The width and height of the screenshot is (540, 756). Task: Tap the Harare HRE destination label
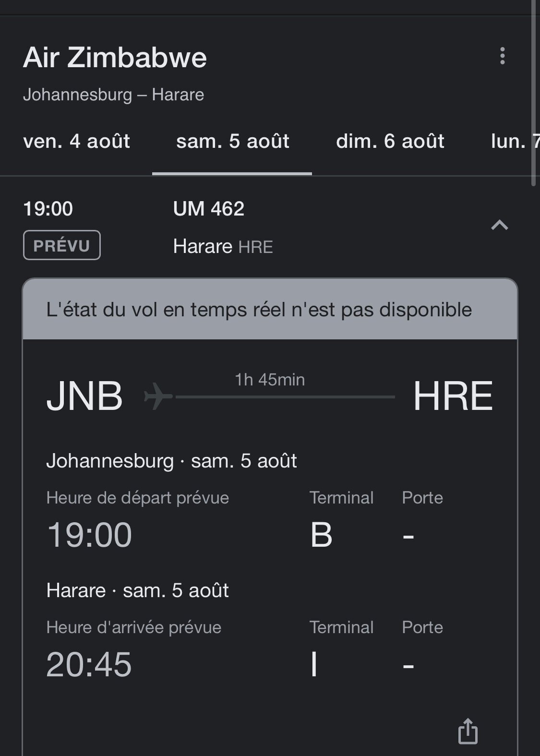[x=223, y=247]
